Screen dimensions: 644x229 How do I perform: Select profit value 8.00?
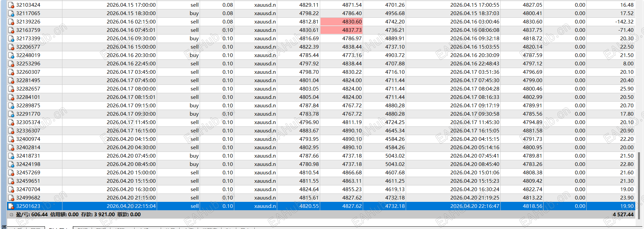(629, 64)
